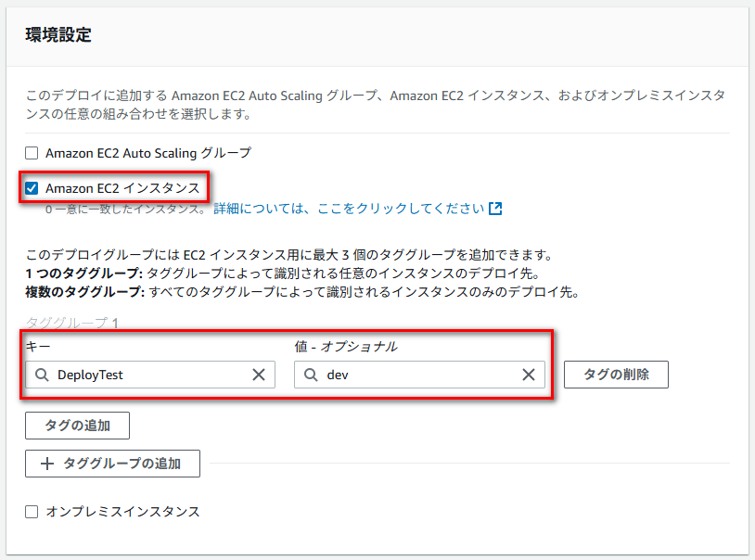Click the タググループの追加 button
Viewport: 755px width, 560px height.
pos(112,464)
